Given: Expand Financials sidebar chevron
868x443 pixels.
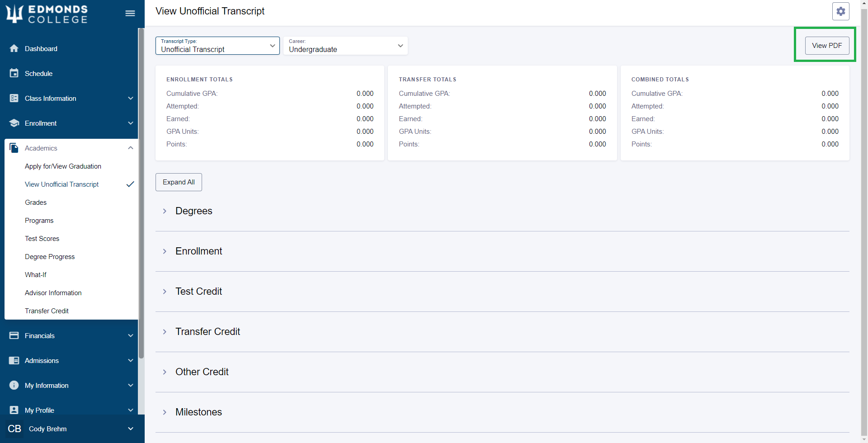Looking at the screenshot, I should pos(131,335).
